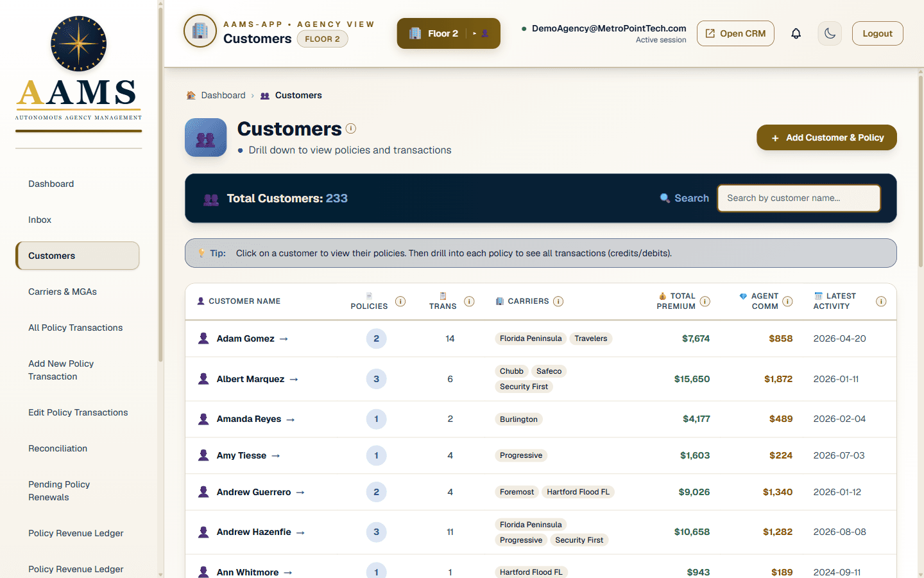Click arrow next to Albert Marquez
924x578 pixels.
[294, 380]
